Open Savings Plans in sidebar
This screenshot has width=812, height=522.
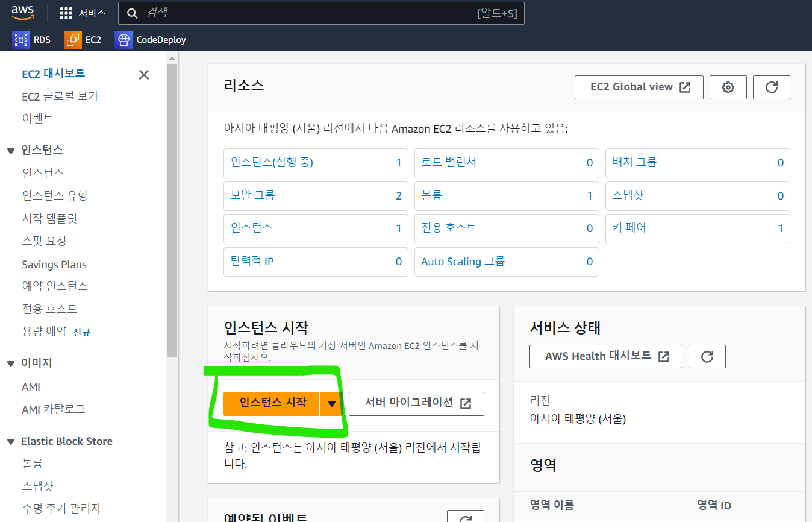click(x=54, y=265)
